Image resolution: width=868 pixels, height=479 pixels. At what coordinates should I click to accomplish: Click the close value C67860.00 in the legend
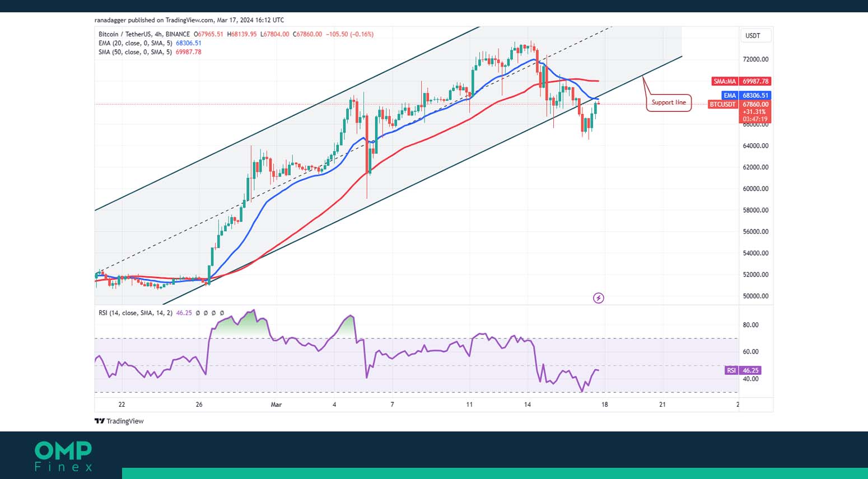click(307, 34)
